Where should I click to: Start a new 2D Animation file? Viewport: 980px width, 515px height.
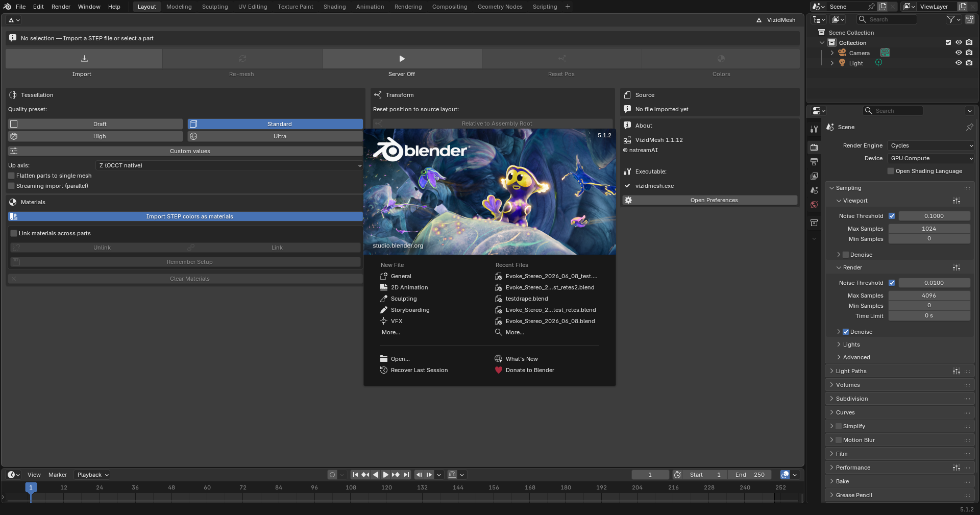[x=409, y=287]
